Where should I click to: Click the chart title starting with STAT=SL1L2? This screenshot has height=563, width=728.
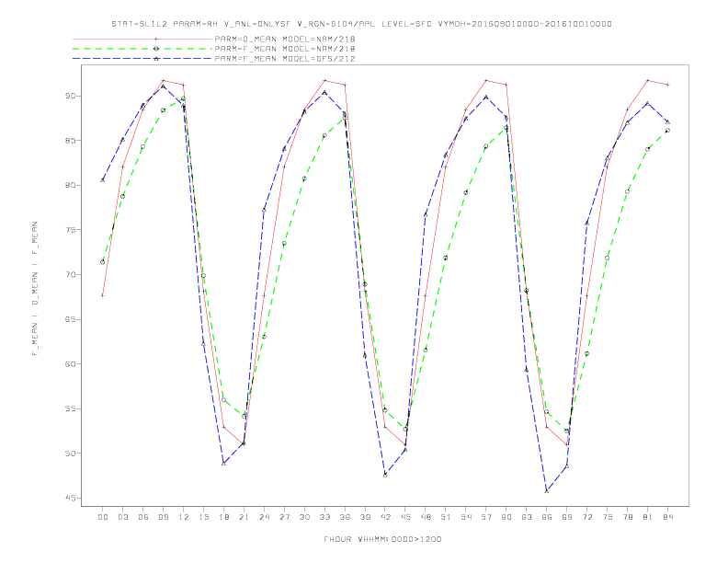[361, 24]
